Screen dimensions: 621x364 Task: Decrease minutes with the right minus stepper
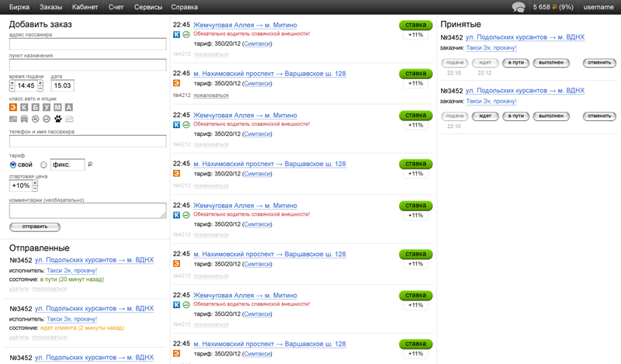pyautogui.click(x=40, y=88)
